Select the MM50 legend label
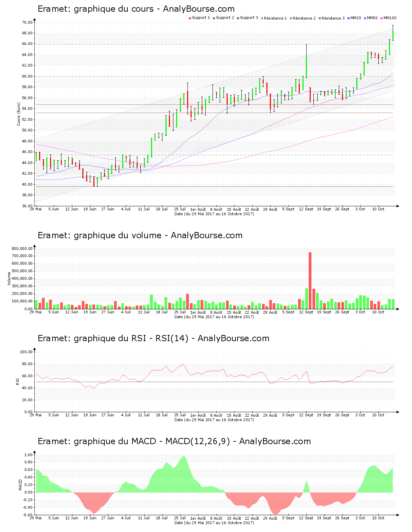This screenshot has height=532, width=412. (x=372, y=18)
